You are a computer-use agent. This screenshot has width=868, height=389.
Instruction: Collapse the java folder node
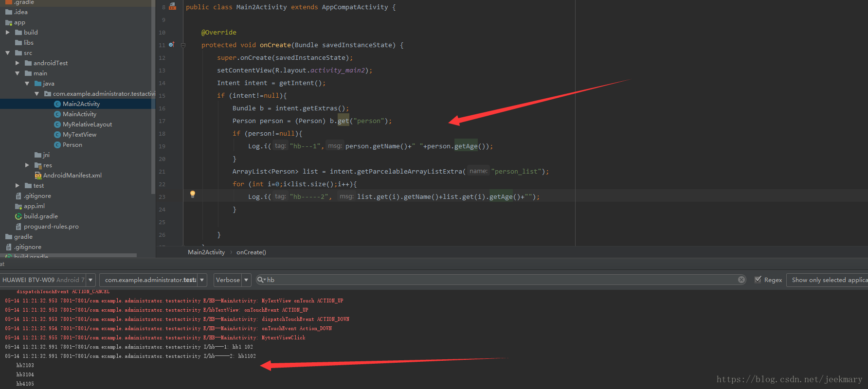[27, 84]
